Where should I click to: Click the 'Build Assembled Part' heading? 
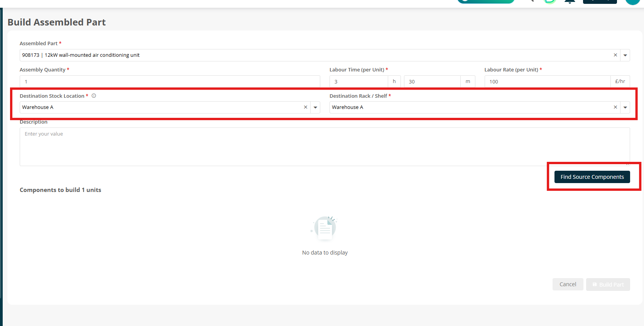tap(57, 22)
